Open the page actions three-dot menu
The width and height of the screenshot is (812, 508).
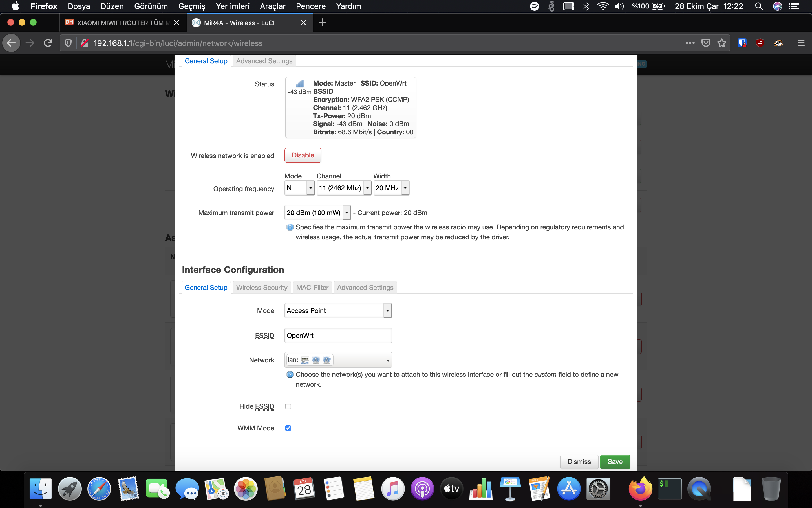tap(690, 43)
